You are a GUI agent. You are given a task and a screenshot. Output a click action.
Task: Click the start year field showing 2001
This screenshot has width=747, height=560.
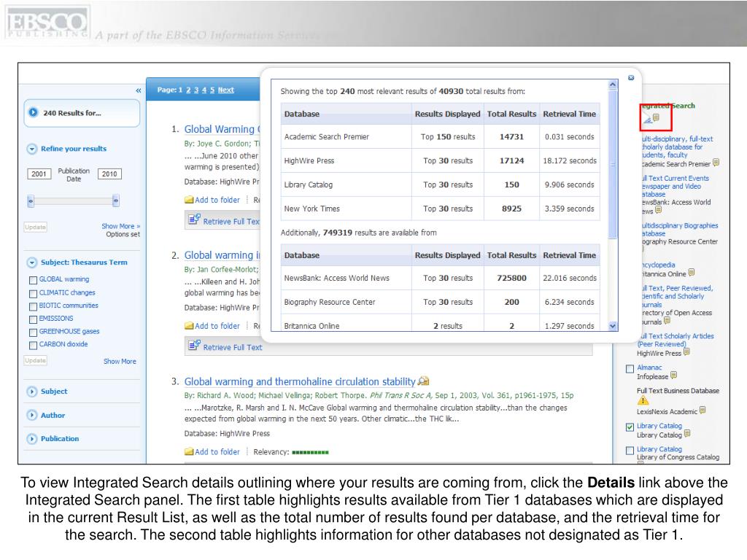[39, 174]
